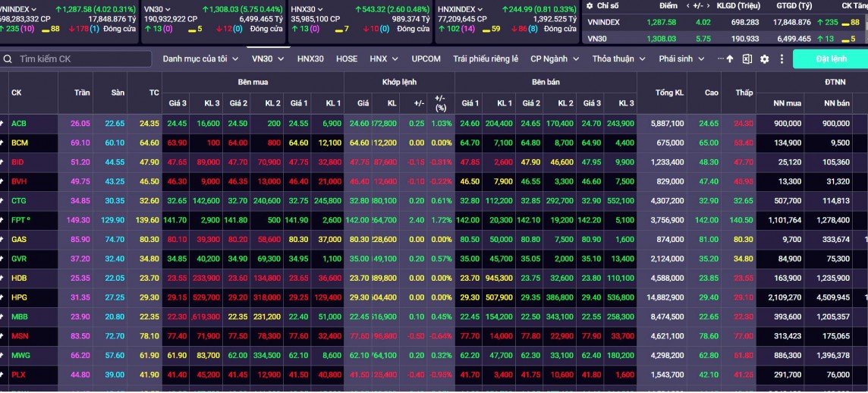Click the search magnifier icon
The image size is (868, 393).
tap(8, 59)
